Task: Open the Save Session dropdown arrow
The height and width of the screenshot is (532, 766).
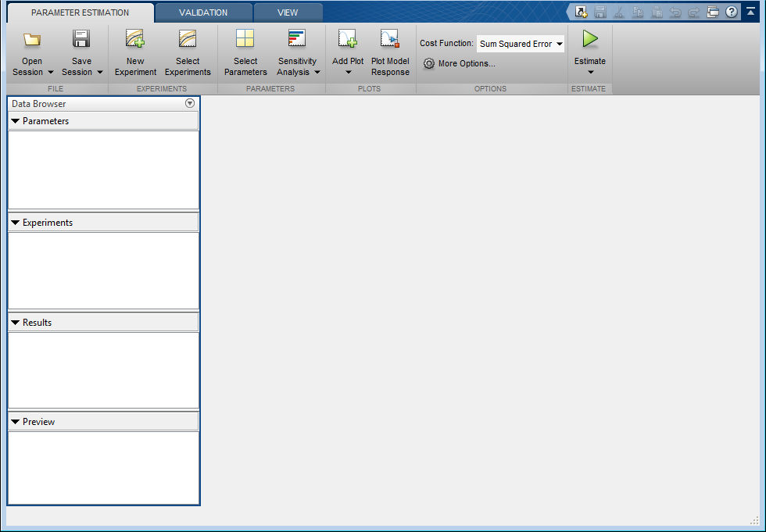Action: tap(100, 72)
